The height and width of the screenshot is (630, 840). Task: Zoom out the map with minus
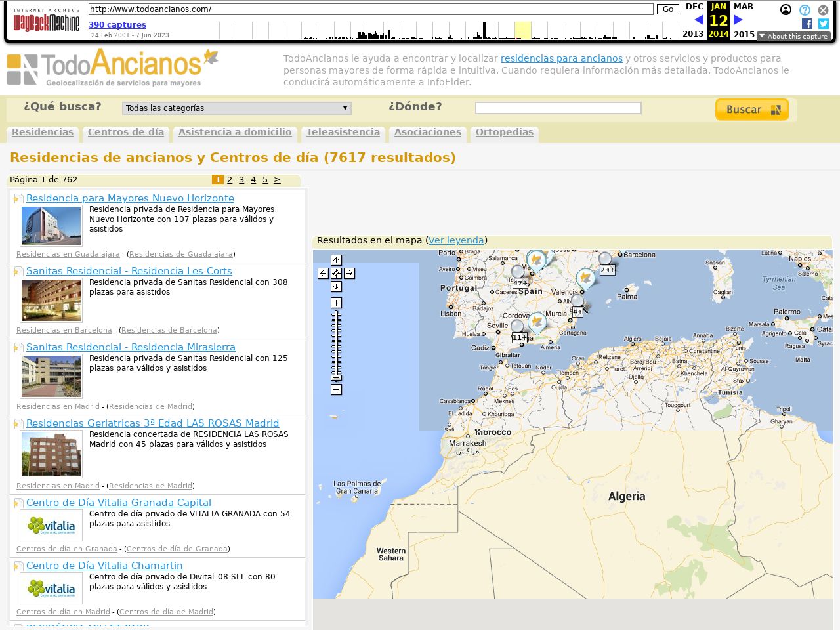(x=336, y=390)
